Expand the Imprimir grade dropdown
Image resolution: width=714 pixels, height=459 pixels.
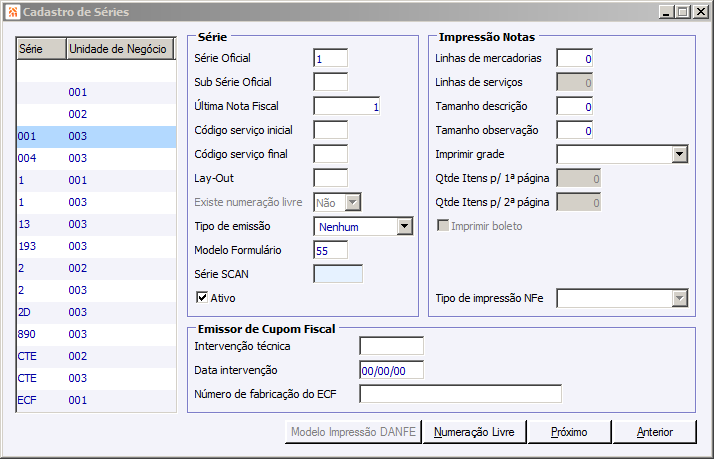coord(679,155)
